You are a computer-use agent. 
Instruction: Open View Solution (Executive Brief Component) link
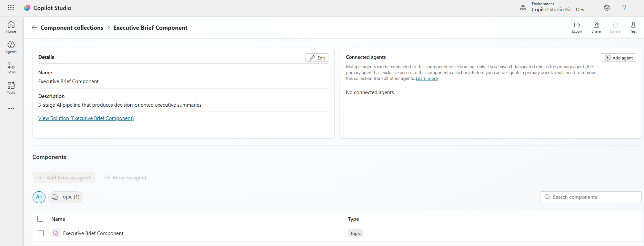pyautogui.click(x=86, y=118)
